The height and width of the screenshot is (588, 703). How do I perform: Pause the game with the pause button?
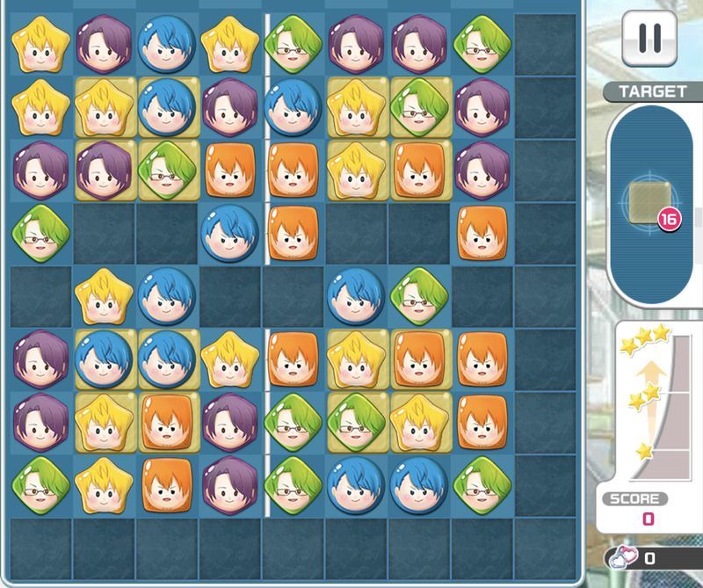coord(649,39)
